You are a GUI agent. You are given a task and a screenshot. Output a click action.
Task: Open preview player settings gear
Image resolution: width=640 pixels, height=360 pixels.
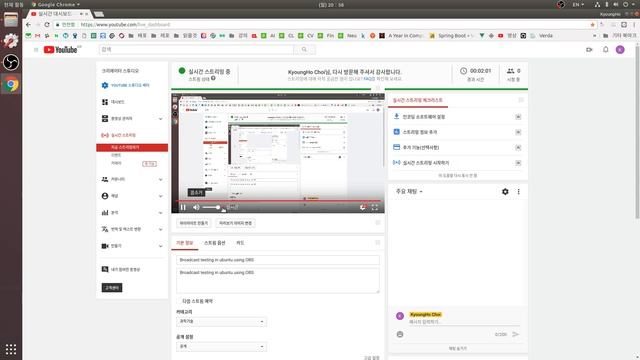[x=362, y=207]
